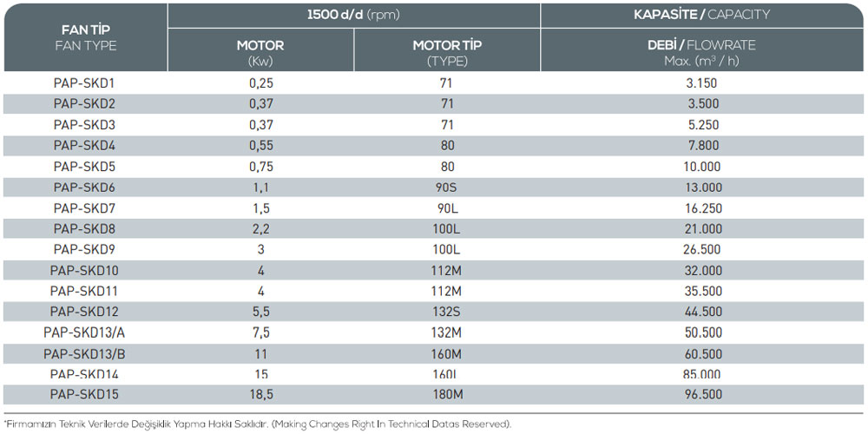Click the 1500 d/d (rpm) header
Image resolution: width=868 pixels, height=434 pixels.
(x=353, y=15)
